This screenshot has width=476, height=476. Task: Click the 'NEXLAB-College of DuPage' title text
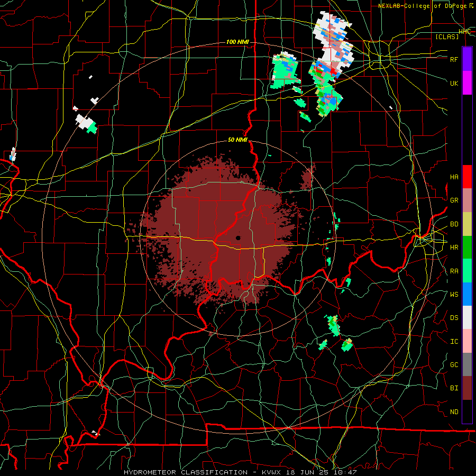click(422, 6)
